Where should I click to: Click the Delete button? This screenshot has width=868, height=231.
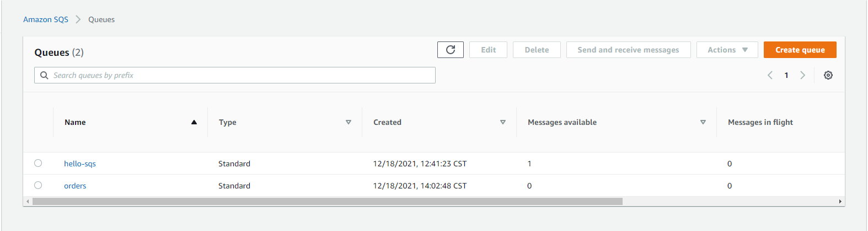pos(537,50)
